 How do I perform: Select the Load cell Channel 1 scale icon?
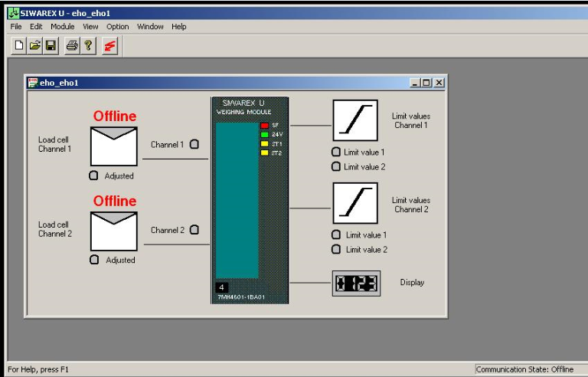pos(113,146)
